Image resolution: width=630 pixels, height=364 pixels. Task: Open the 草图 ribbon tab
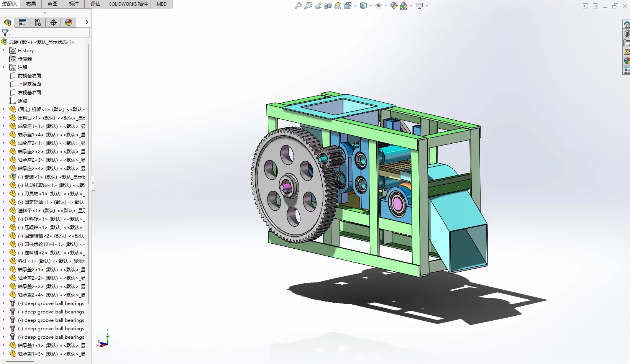[52, 4]
